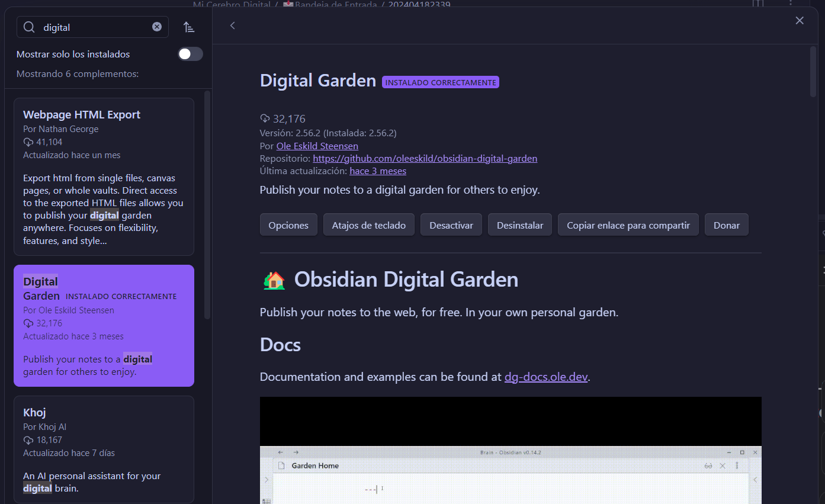Viewport: 825px width, 504px height.
Task: Click "Actualizado hace 7 días" on Khoj card
Action: pyautogui.click(x=69, y=453)
